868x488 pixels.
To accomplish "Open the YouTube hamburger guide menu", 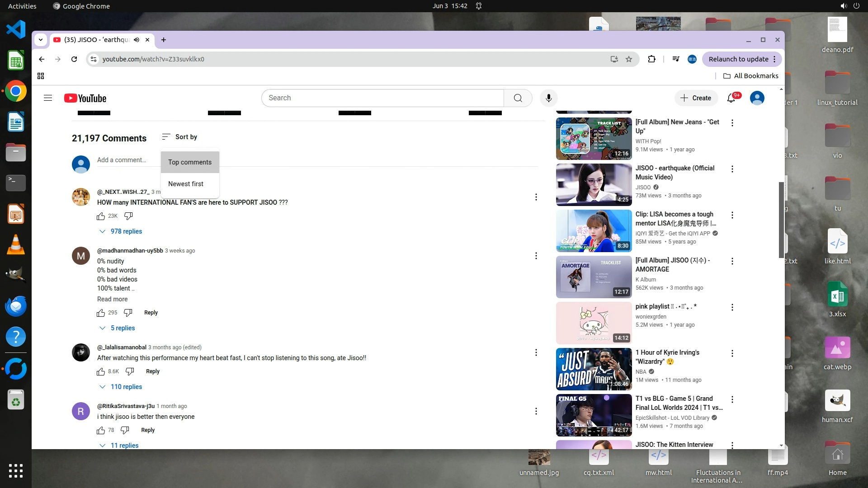I will [48, 98].
